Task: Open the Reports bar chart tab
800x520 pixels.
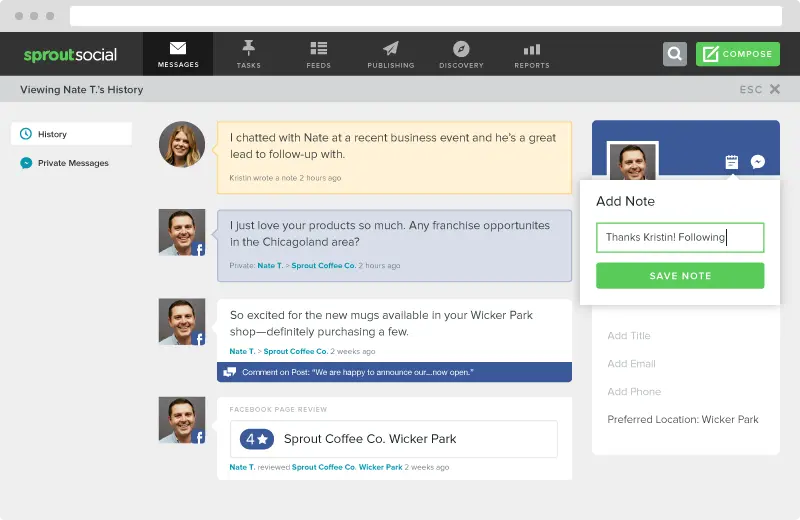Action: point(531,54)
